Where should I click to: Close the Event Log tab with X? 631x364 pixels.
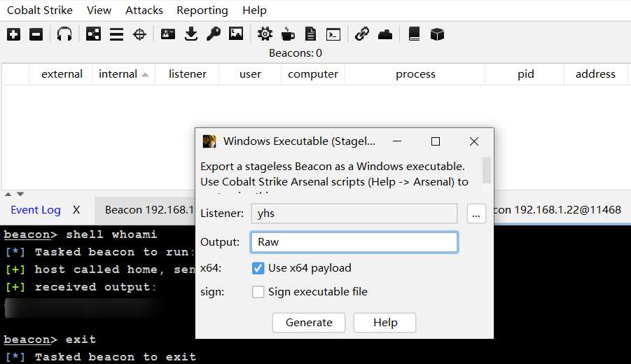76,210
